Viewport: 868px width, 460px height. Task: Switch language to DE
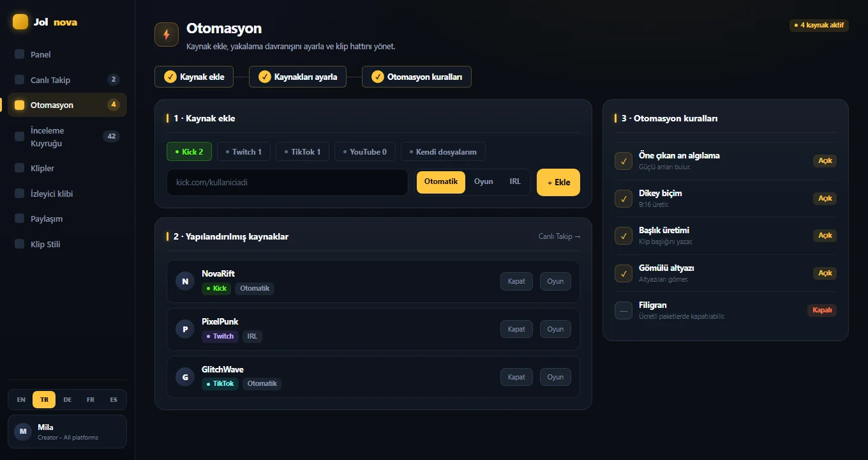[68, 399]
